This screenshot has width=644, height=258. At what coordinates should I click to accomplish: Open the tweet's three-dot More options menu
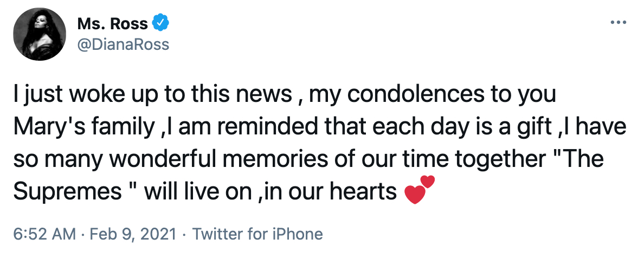(618, 23)
